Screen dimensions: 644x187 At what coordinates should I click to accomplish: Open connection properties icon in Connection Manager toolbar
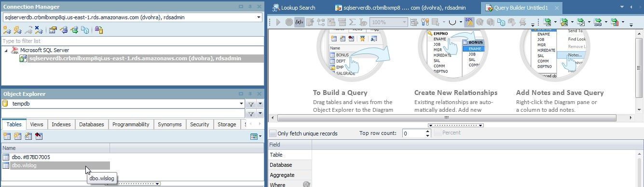(x=53, y=30)
